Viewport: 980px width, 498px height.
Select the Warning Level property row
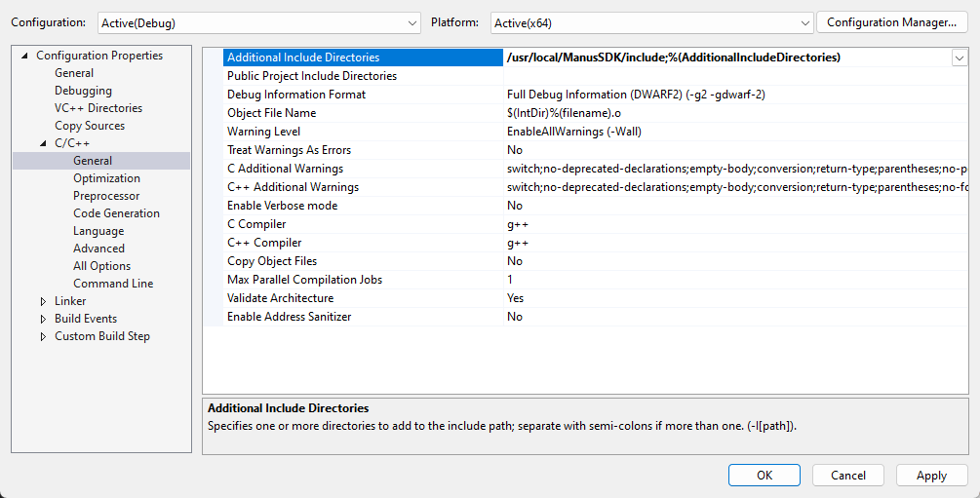(263, 132)
